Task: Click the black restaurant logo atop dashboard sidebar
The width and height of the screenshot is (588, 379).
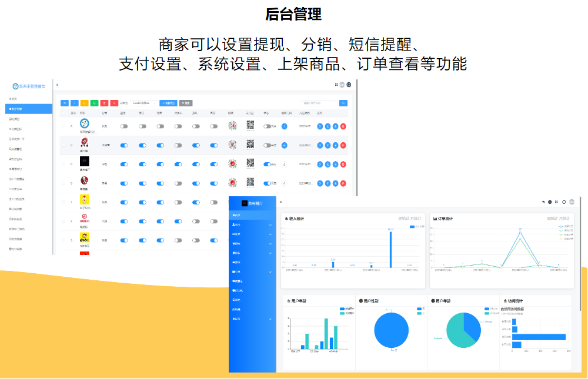Action: coord(245,203)
